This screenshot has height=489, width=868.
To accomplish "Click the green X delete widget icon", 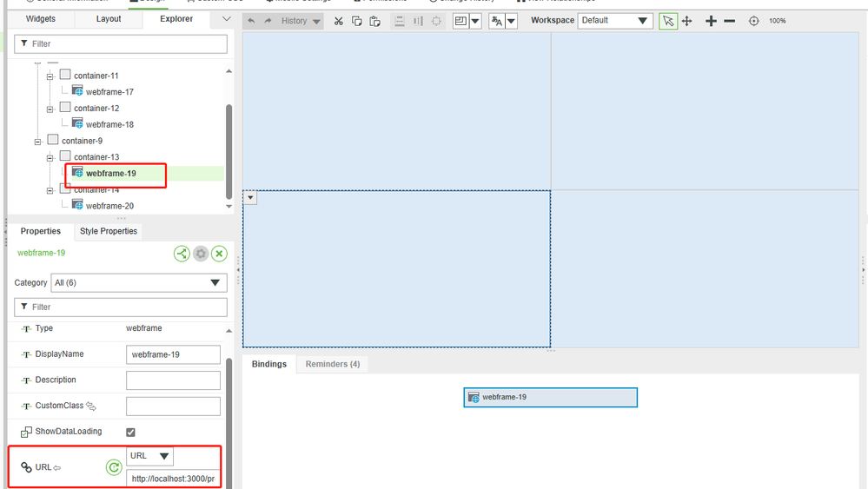I will tap(219, 254).
